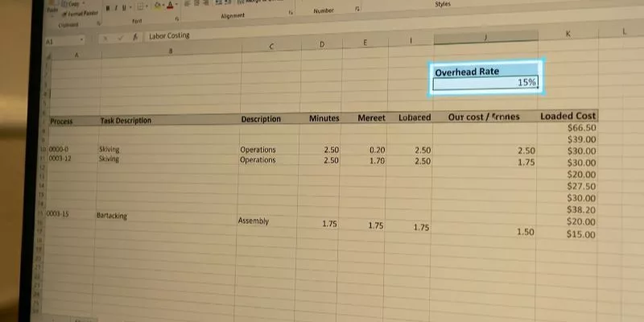Open the Number group dialog launcher
Image resolution: width=644 pixels, height=322 pixels.
pyautogui.click(x=357, y=9)
